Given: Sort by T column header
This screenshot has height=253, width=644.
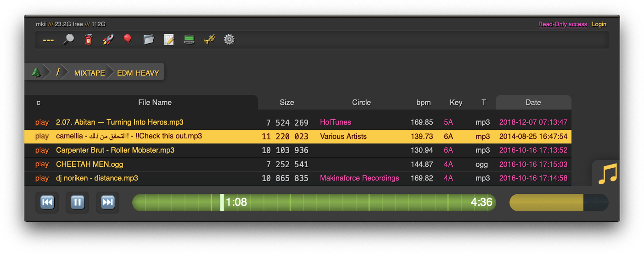Looking at the screenshot, I should pos(483,103).
